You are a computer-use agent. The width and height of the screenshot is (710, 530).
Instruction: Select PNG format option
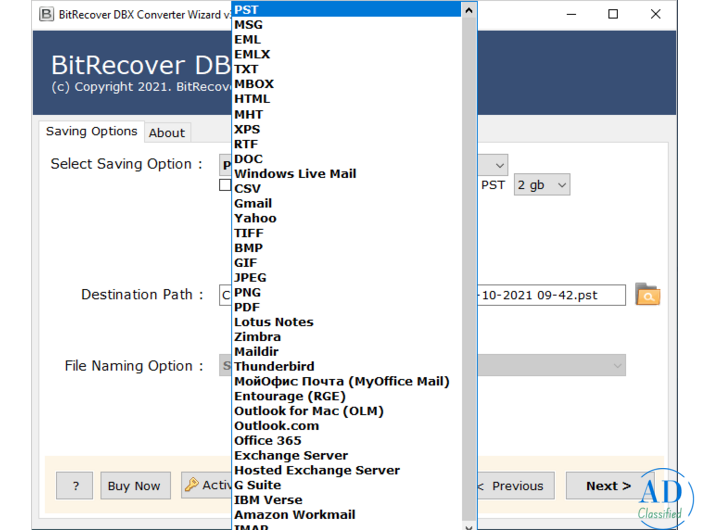(x=347, y=292)
